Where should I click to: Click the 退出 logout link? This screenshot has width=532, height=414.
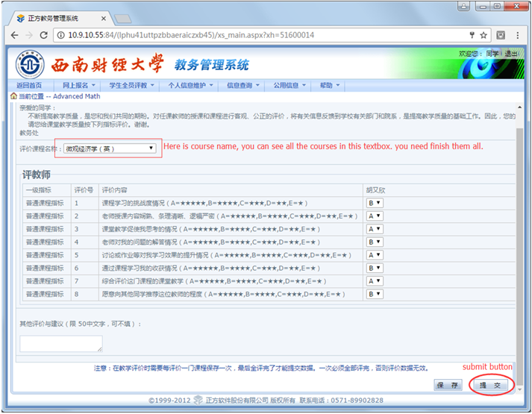tap(511, 54)
